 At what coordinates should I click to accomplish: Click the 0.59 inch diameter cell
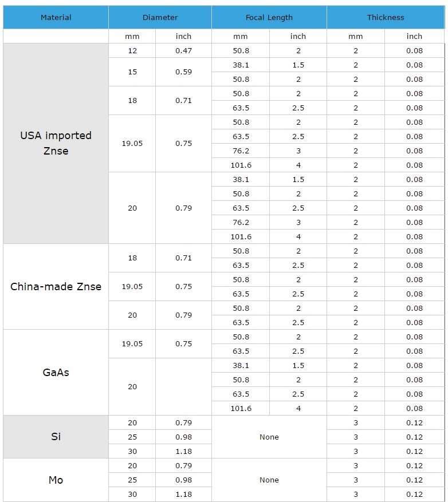click(183, 72)
